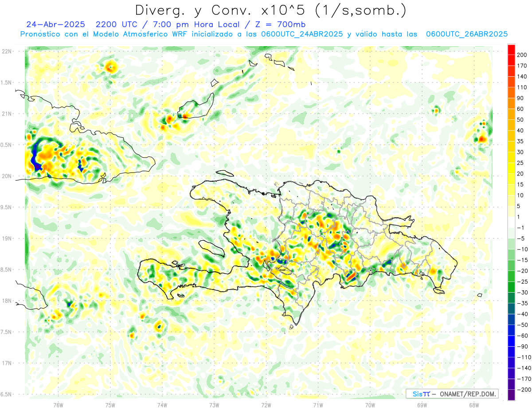Click the '6.5N' latitude tick label
Screen dimensions: 532x411
click(7, 394)
